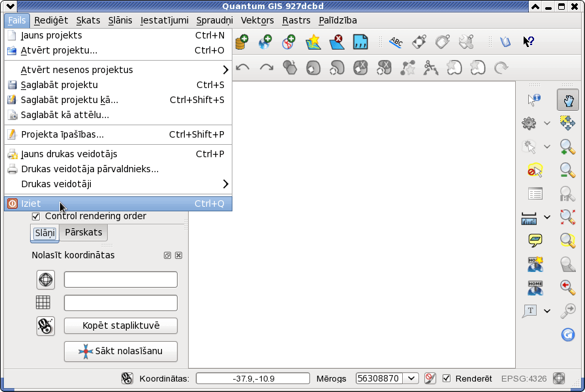Click the Pan map to selection icon

point(567,123)
